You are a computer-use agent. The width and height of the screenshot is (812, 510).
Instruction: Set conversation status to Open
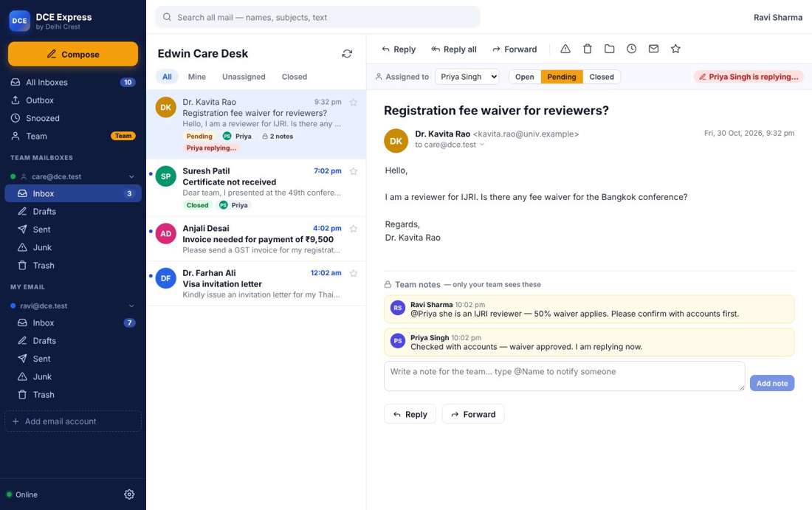525,77
